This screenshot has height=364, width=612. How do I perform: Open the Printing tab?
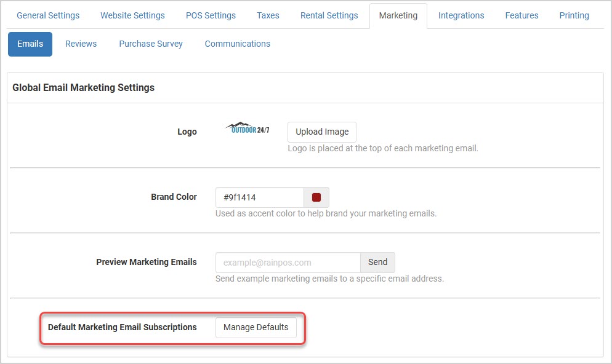[x=574, y=15]
